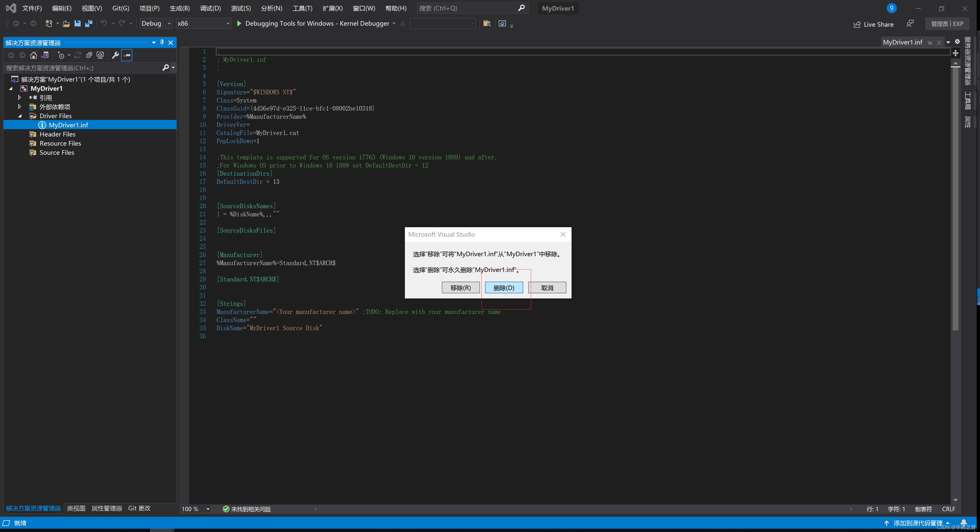Click the Open File folder icon

click(x=66, y=24)
